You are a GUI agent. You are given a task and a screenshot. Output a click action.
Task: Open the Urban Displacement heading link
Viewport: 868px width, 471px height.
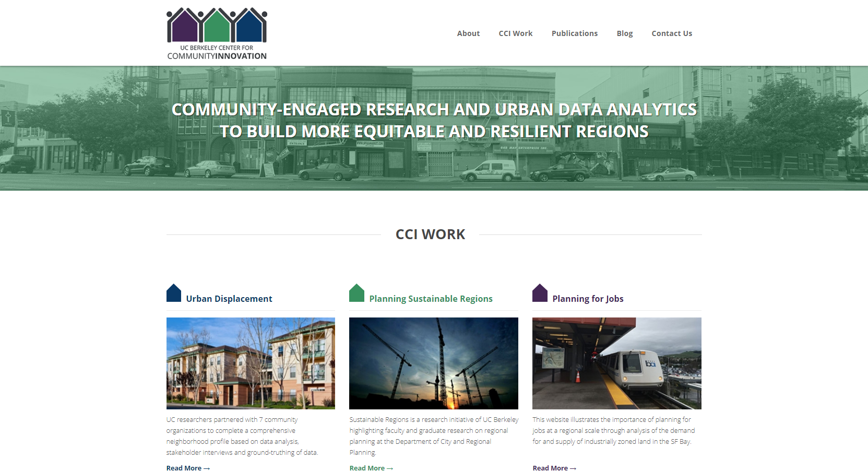pyautogui.click(x=229, y=299)
